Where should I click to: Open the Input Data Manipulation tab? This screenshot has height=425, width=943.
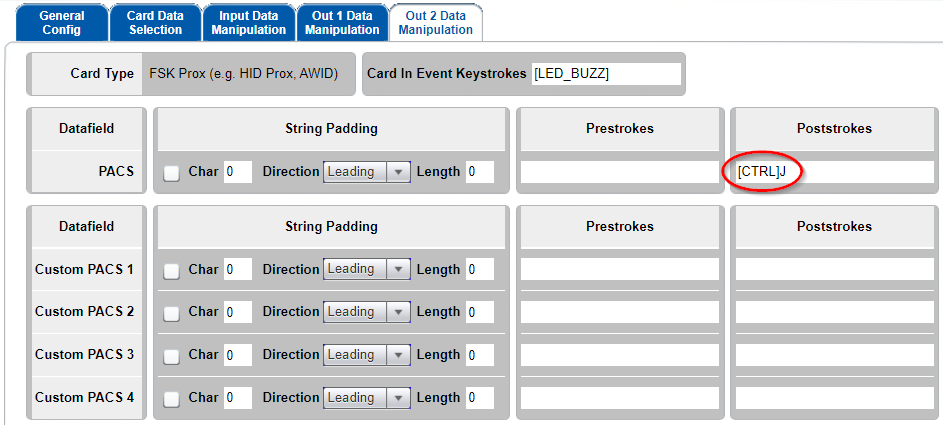click(x=248, y=23)
